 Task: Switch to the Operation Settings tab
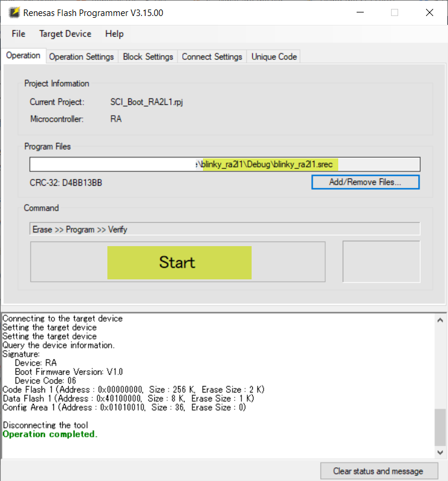pyautogui.click(x=81, y=57)
